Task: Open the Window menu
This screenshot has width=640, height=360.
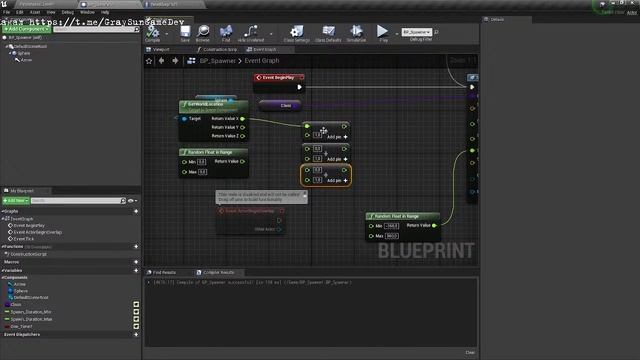Action: pos(87,12)
